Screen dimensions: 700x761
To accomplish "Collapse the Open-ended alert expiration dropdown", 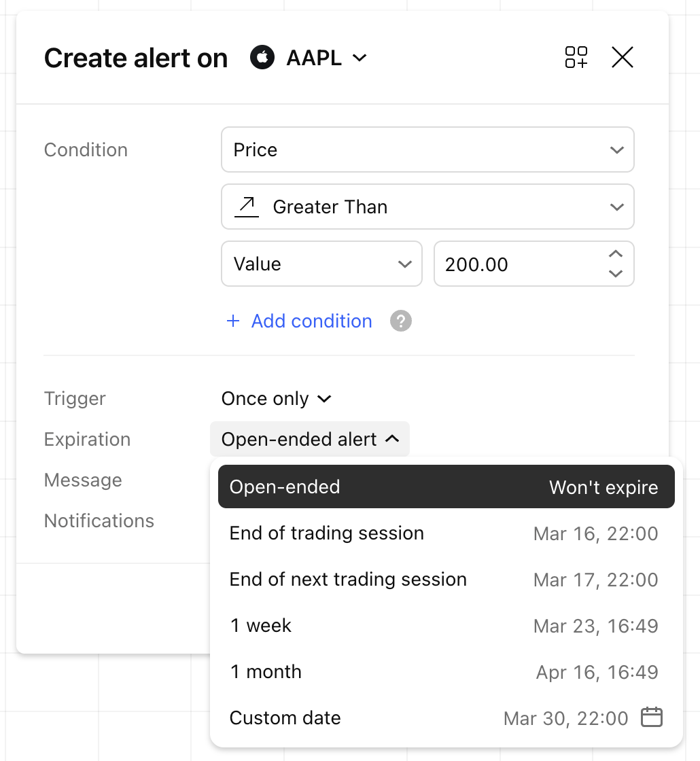I will (310, 439).
